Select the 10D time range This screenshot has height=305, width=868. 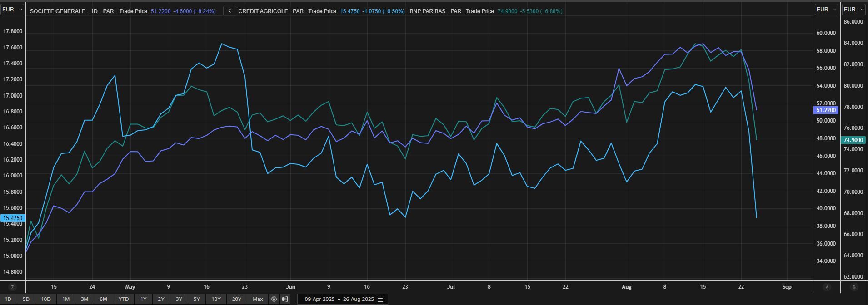[46, 299]
